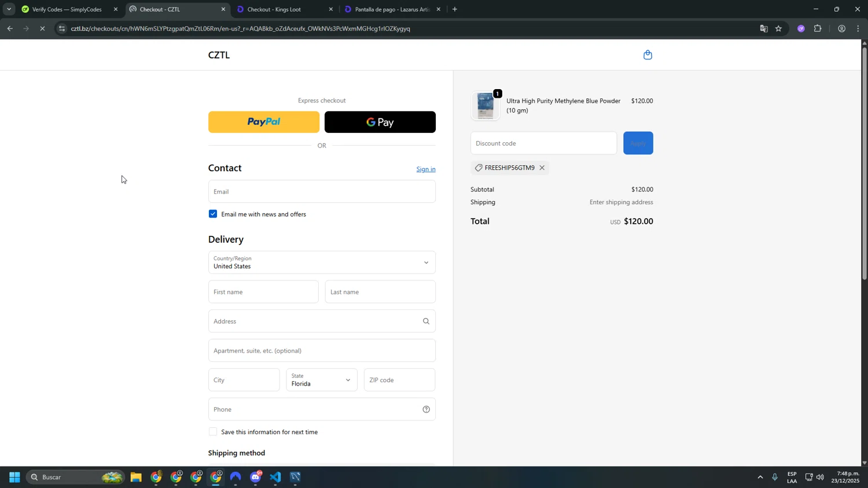Click the translate page icon

(764, 28)
